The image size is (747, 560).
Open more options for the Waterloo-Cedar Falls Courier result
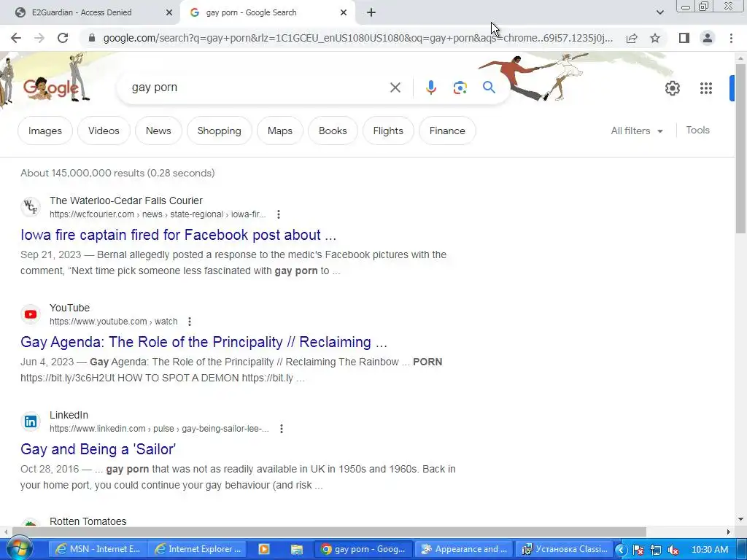tap(279, 214)
